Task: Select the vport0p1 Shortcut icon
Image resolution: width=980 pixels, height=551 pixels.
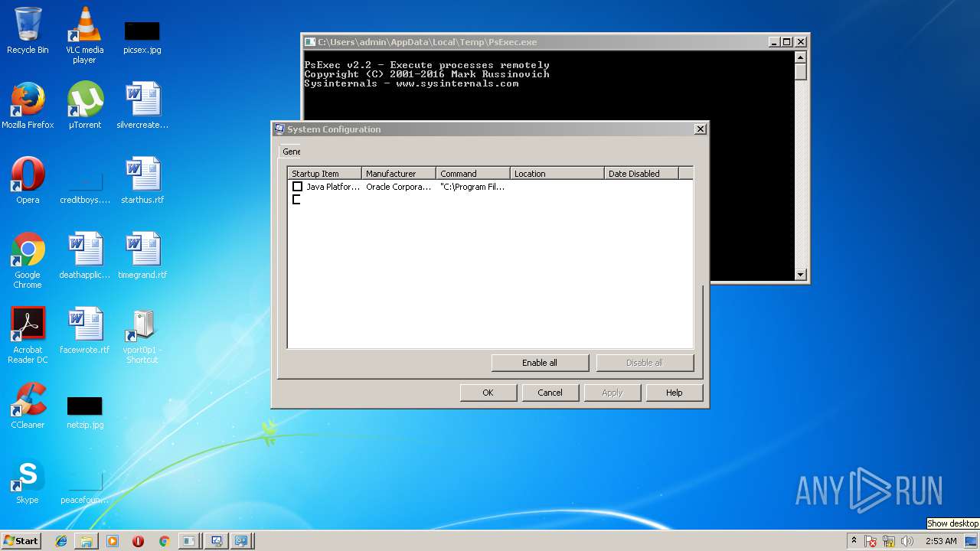Action: click(142, 335)
